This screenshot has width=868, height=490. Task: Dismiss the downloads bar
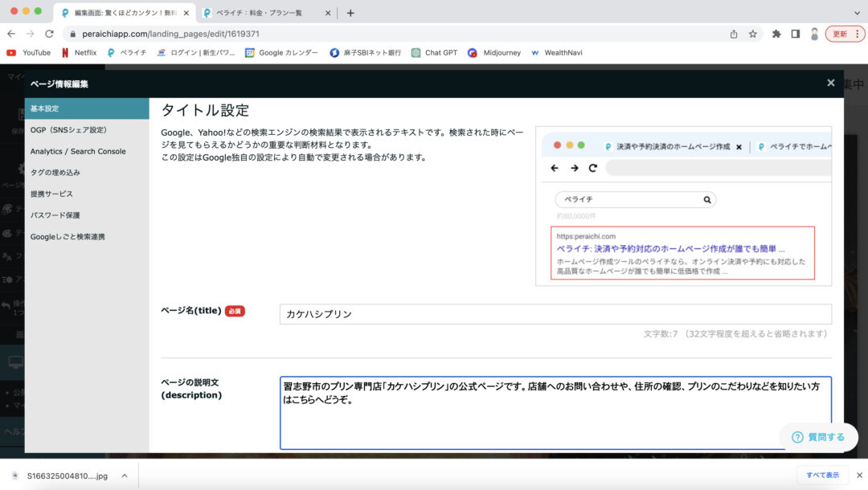tap(859, 475)
